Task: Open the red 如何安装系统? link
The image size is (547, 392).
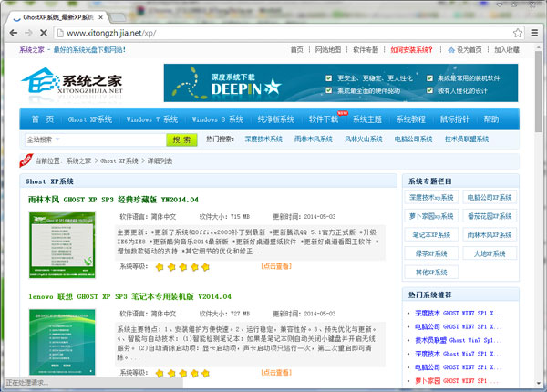Action: (x=411, y=50)
